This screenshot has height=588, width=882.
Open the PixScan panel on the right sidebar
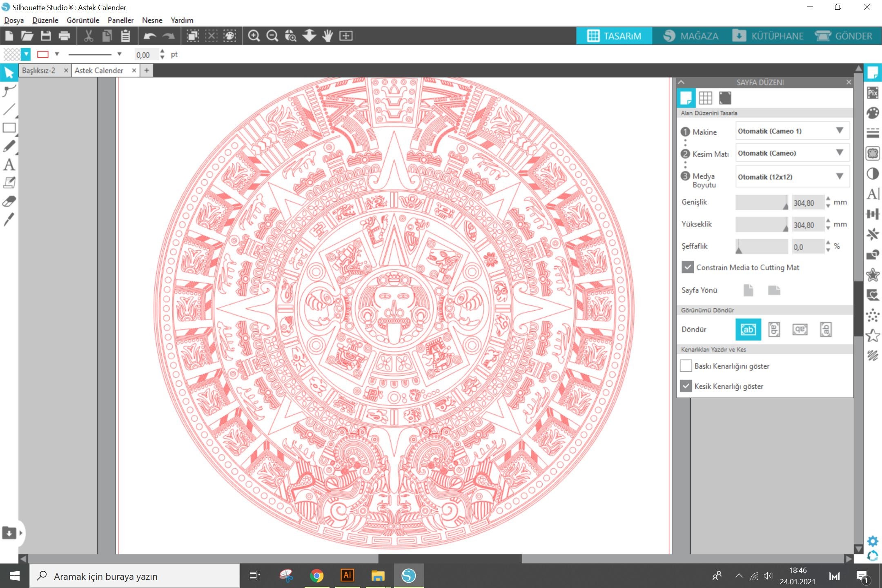873,94
